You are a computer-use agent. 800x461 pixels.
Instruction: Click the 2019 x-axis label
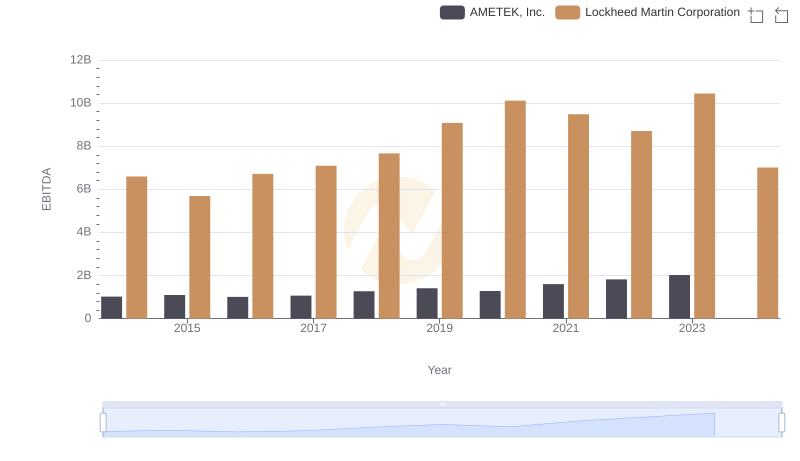439,328
